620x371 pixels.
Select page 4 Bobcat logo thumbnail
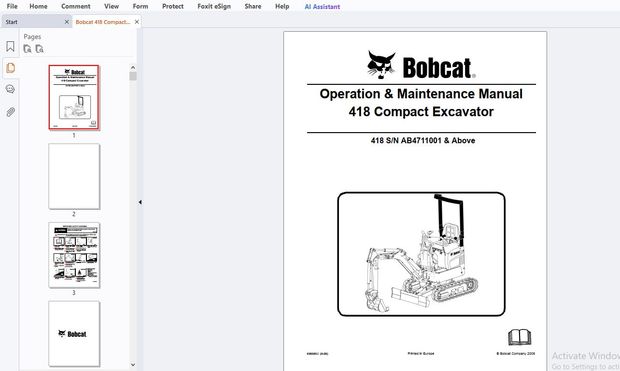[x=74, y=333]
